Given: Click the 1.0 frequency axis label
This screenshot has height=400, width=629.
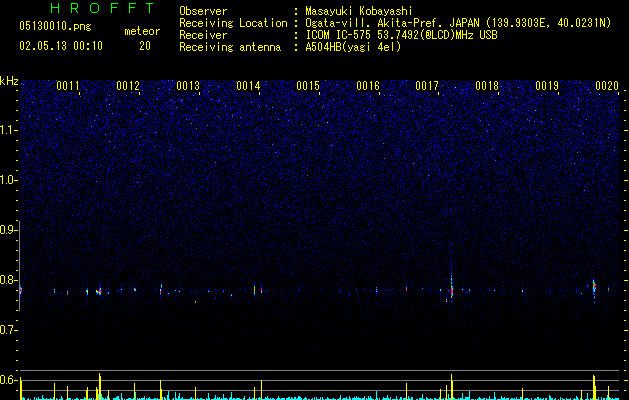Looking at the screenshot, I should [8, 180].
